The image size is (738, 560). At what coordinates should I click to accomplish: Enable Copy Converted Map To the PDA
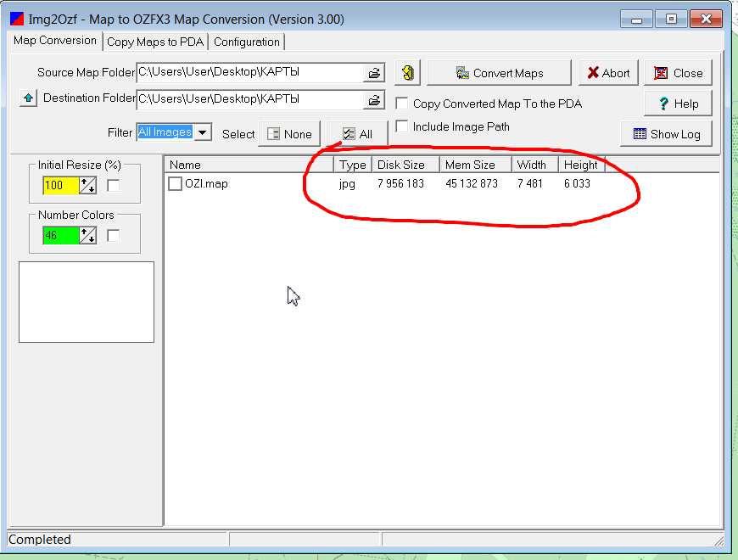tap(403, 104)
